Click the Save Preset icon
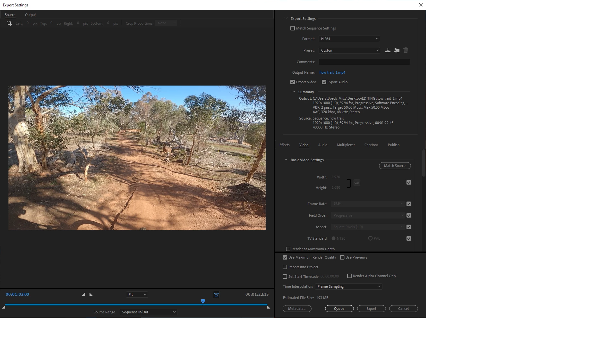The image size is (616, 364). [x=388, y=50]
